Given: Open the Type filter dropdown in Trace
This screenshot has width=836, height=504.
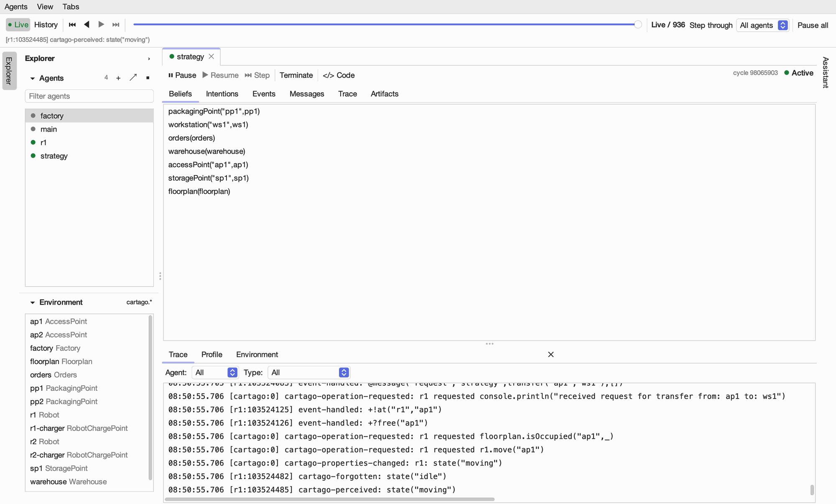Looking at the screenshot, I should click(x=308, y=372).
